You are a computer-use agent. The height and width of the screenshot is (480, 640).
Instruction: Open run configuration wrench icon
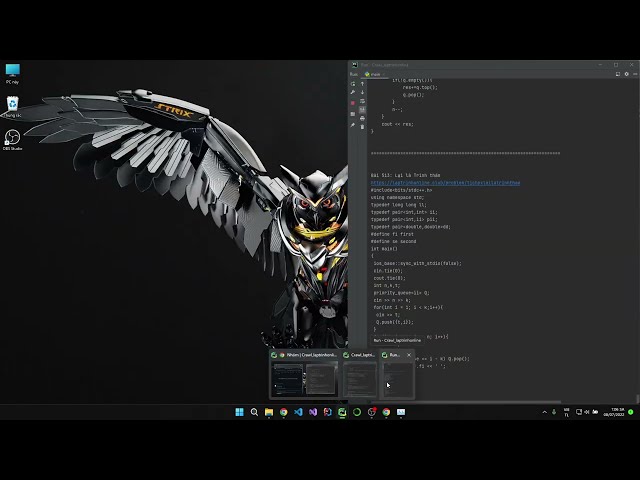coord(353,93)
